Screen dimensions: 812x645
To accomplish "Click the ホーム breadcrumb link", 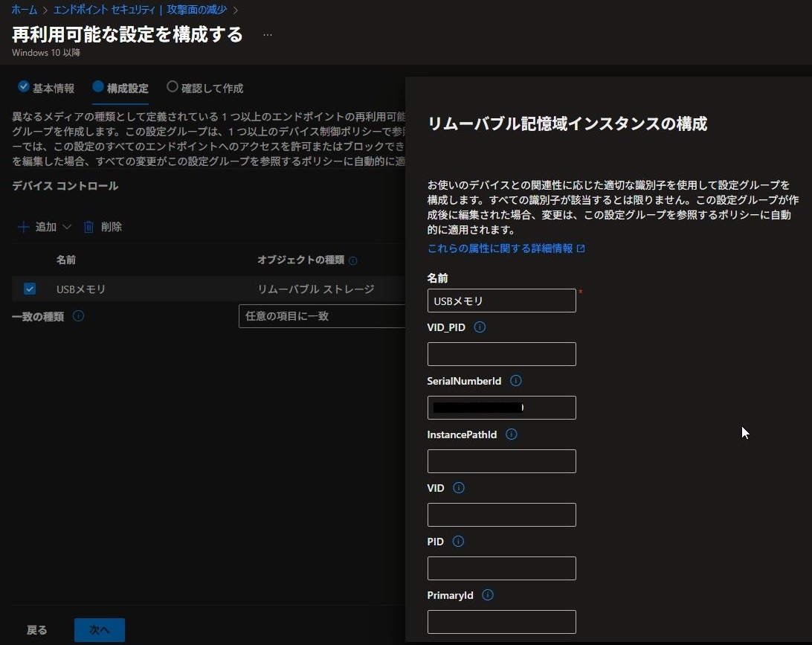I will click(24, 10).
